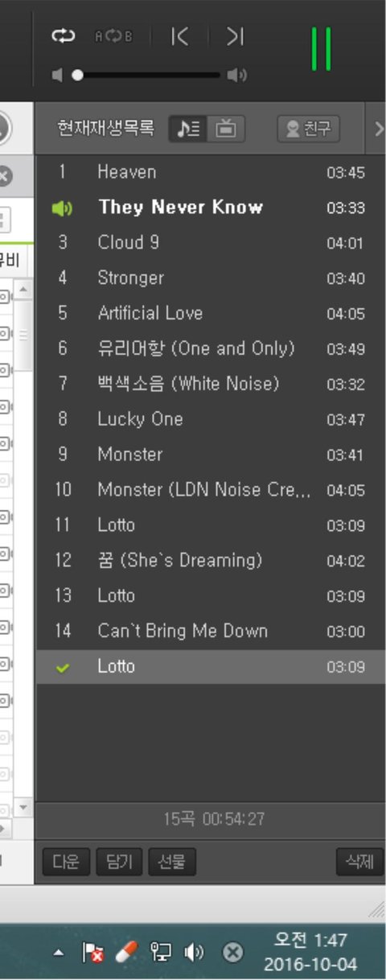386x980 pixels.
Task: Mute with the small speaker icon
Action: [57, 76]
